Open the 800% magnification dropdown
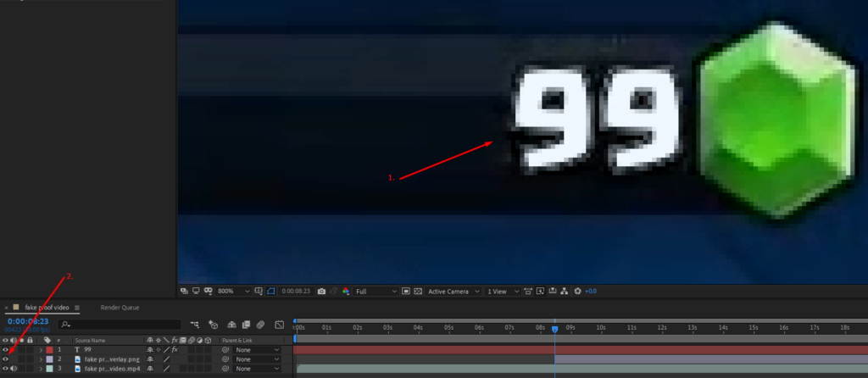The height and width of the screenshot is (378, 868). pos(234,291)
